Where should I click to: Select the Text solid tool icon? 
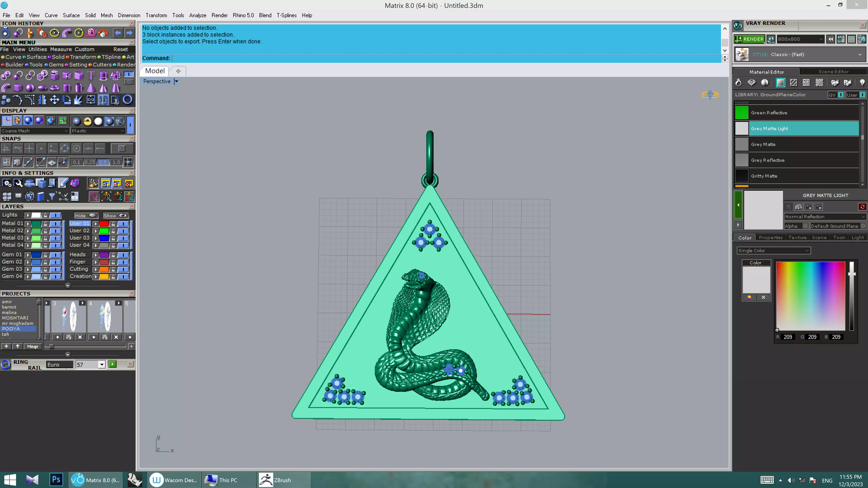coord(91,75)
